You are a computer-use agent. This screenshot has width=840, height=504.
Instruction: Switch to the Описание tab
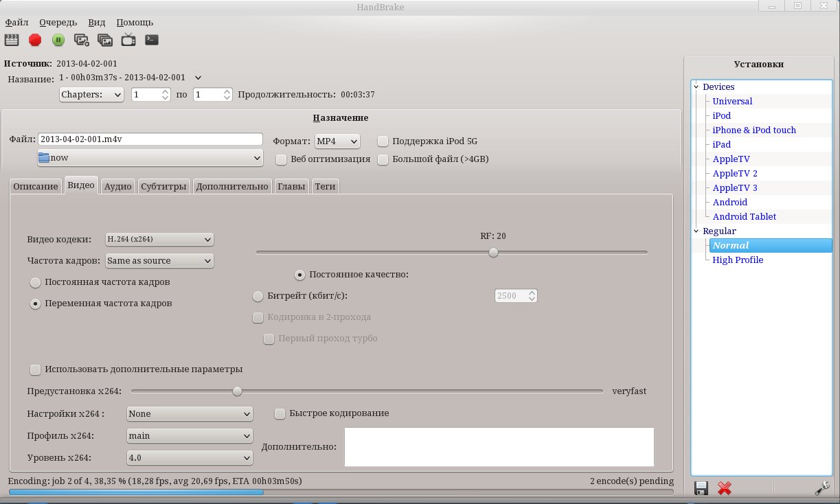(x=36, y=186)
